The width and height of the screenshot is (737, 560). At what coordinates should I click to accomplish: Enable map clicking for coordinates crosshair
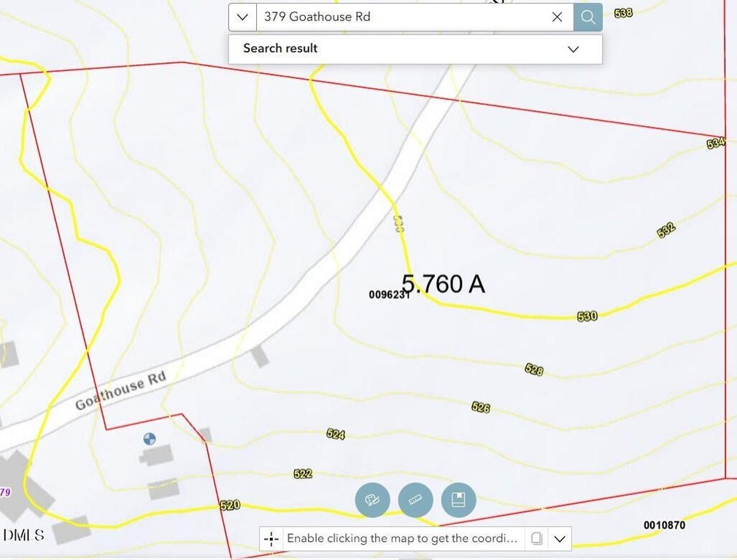pyautogui.click(x=271, y=539)
